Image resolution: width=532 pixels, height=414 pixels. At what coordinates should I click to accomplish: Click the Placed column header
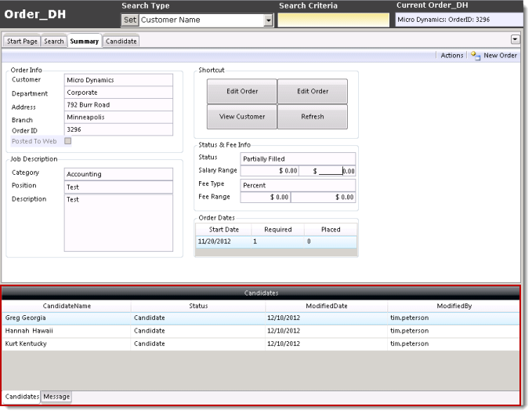331,230
